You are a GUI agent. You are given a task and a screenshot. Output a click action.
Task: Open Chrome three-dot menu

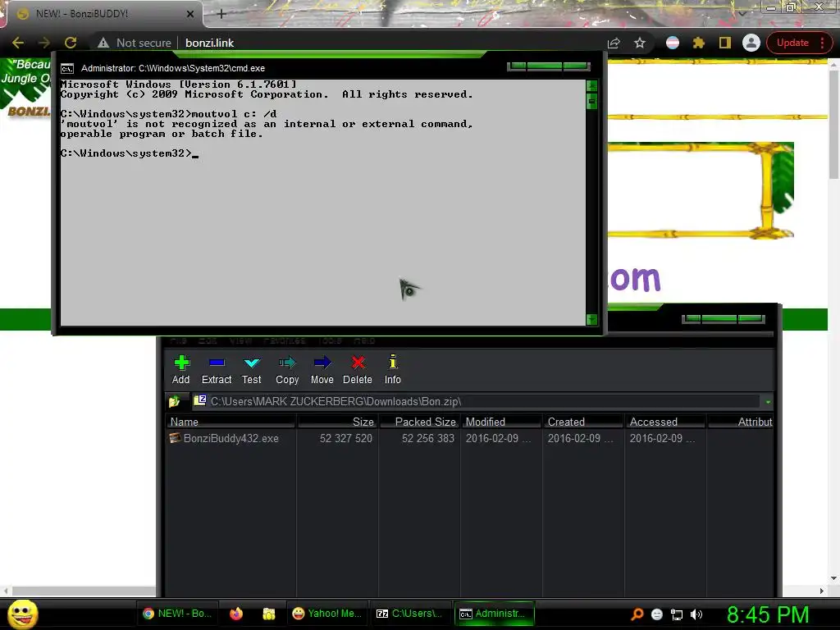822,43
